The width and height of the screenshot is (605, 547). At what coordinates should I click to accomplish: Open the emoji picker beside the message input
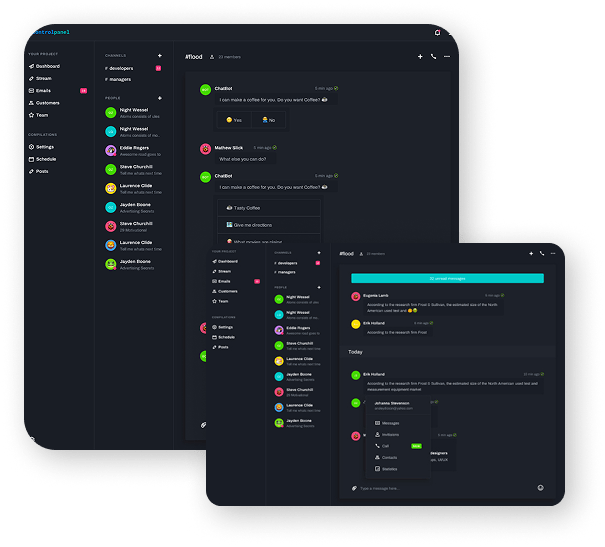[540, 488]
